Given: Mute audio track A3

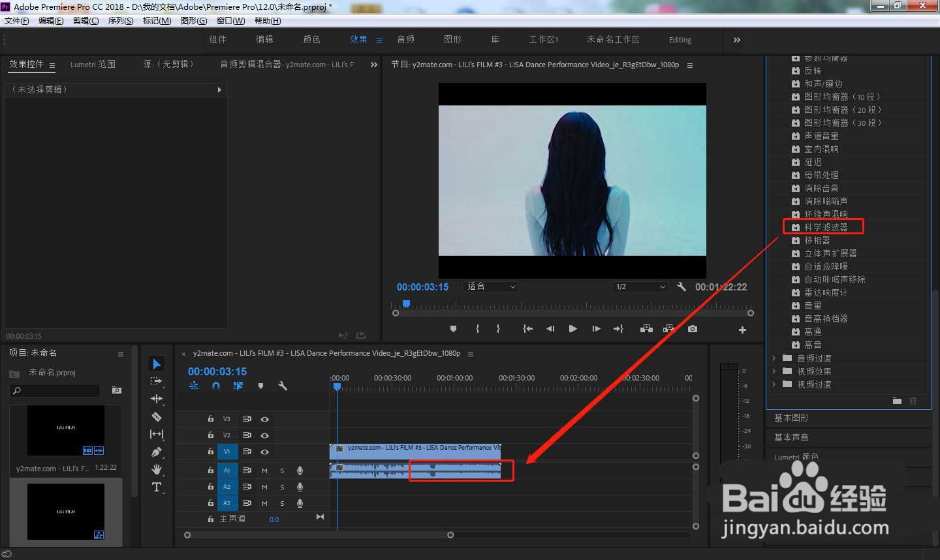Looking at the screenshot, I should click(x=264, y=503).
